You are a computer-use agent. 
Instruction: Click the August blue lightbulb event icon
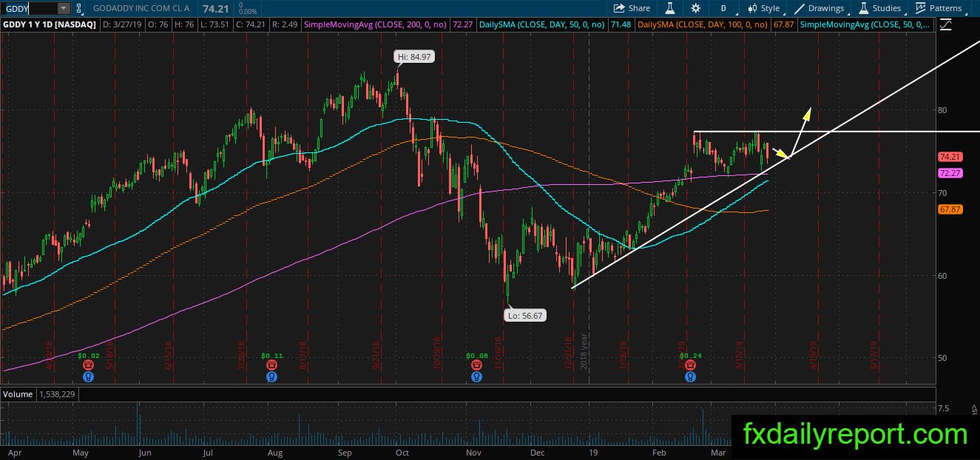[272, 376]
